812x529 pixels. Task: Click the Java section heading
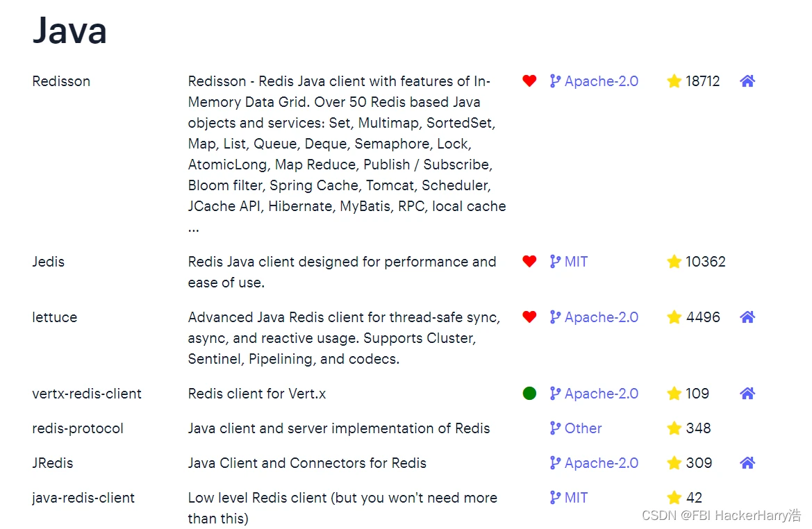[69, 31]
